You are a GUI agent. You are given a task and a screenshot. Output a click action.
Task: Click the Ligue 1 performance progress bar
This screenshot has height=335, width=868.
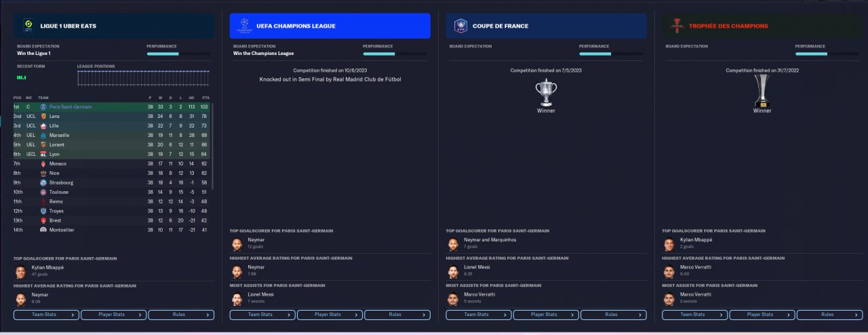(179, 54)
